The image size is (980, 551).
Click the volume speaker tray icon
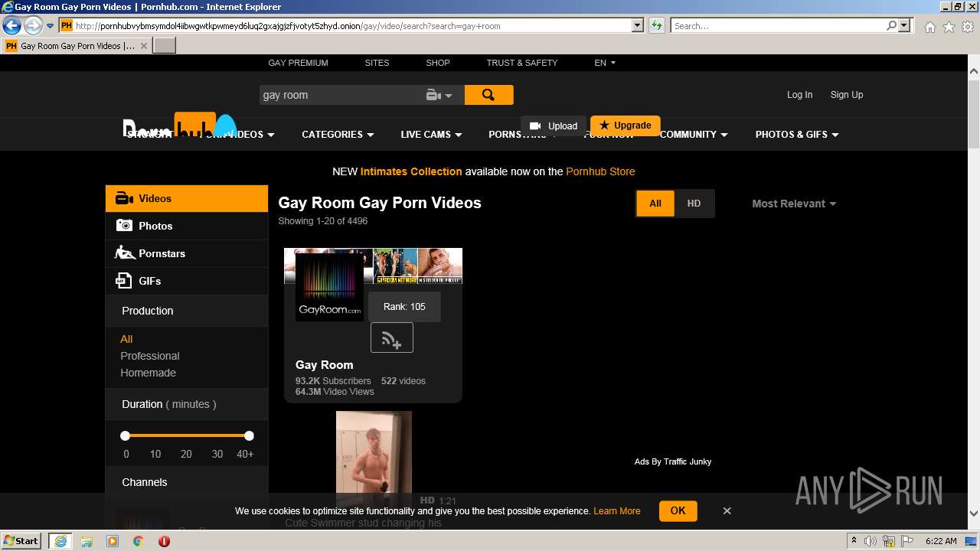(x=871, y=541)
